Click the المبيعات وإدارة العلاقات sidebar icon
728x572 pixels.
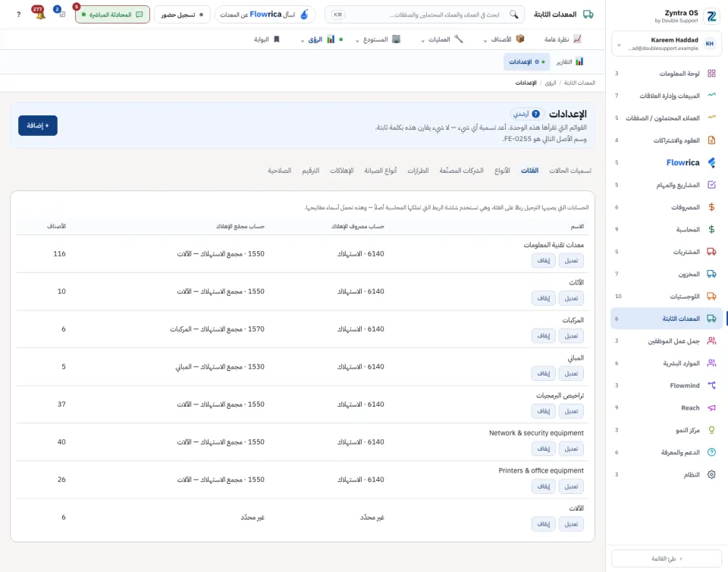point(711,96)
